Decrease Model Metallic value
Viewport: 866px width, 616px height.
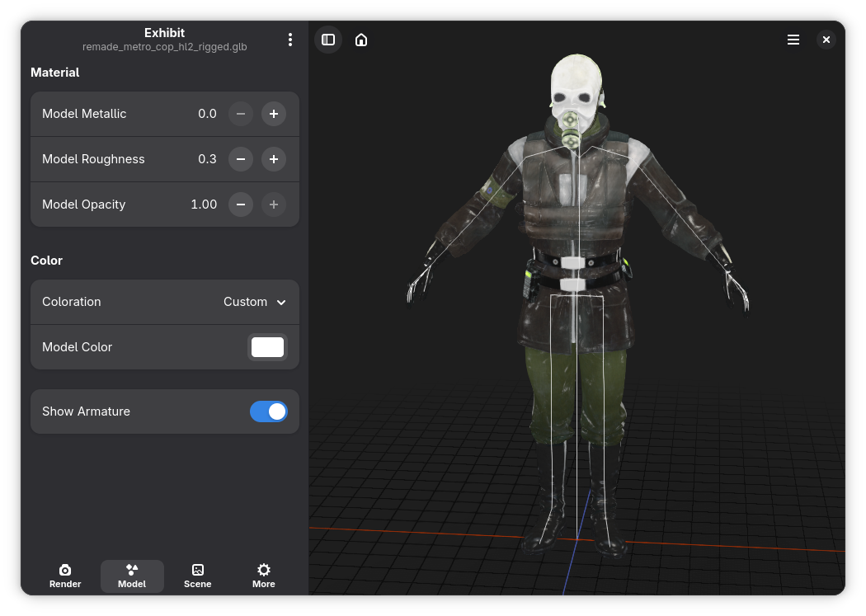[241, 114]
